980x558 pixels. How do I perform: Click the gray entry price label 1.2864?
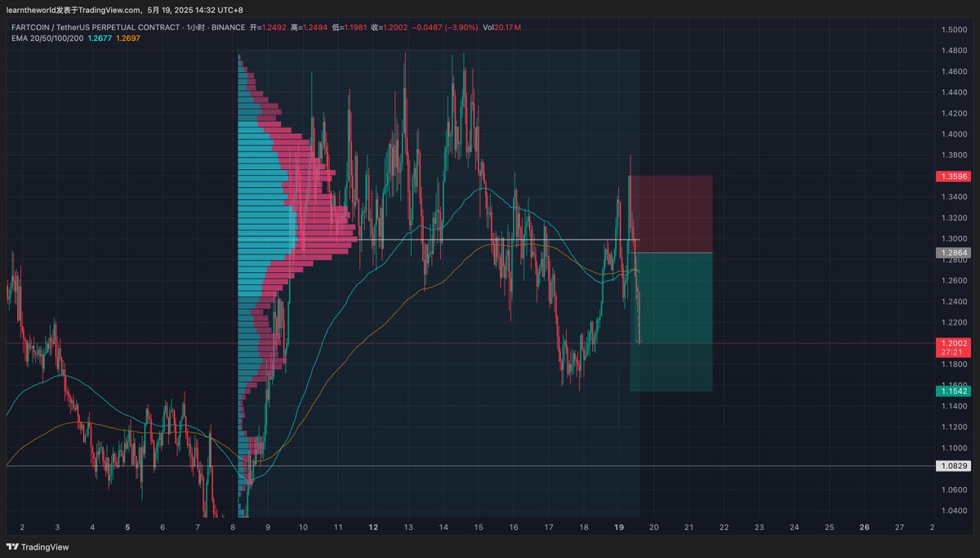pos(953,253)
